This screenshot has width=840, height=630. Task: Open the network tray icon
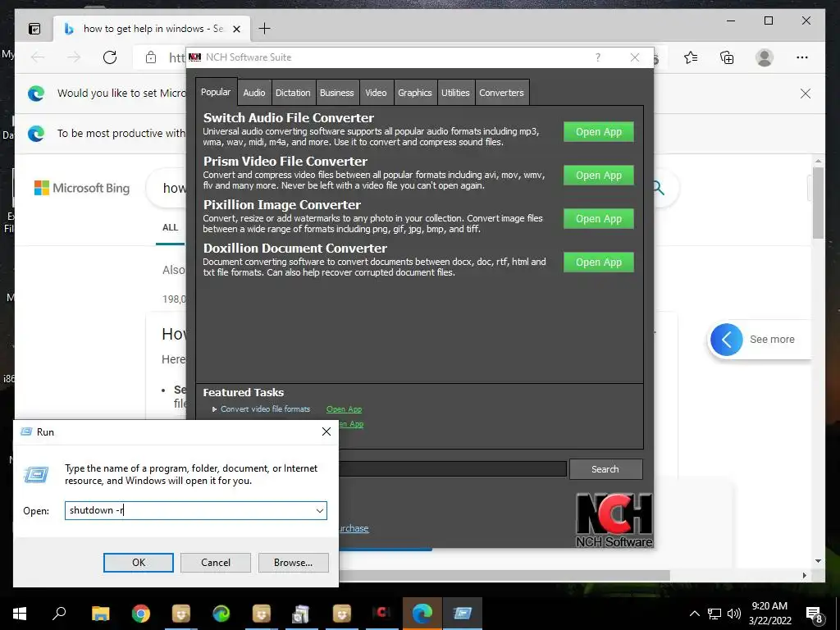point(714,614)
